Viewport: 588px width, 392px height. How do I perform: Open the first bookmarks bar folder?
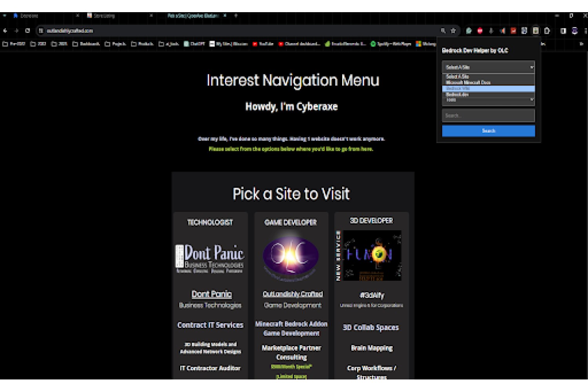tap(14, 44)
